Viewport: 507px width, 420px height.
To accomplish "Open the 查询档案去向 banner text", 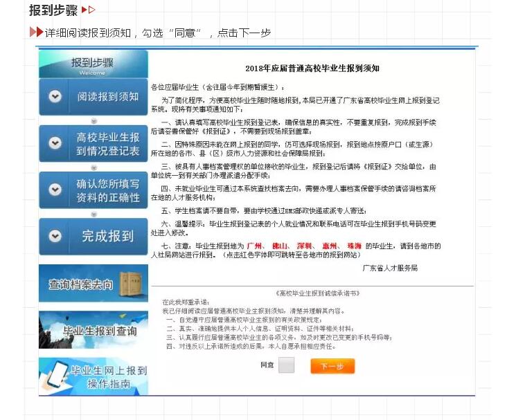I will (x=80, y=284).
